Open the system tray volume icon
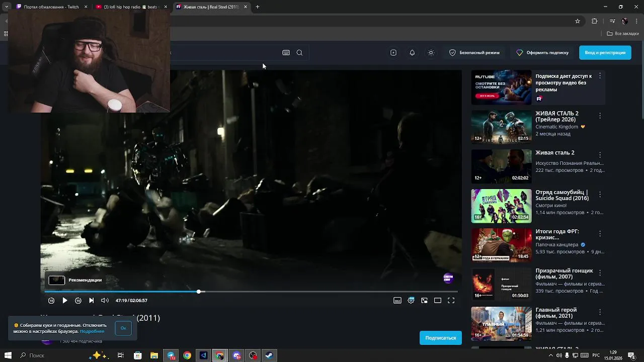This screenshot has height=362, width=644. point(559,355)
